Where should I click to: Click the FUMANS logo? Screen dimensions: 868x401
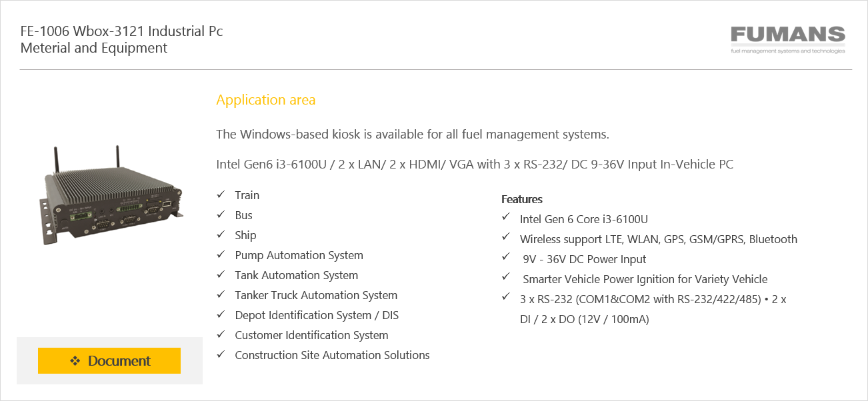787,39
